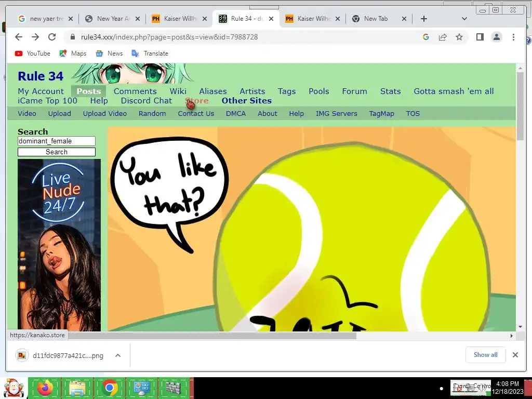Open News bookmark
The height and width of the screenshot is (399, 532).
click(x=109, y=54)
